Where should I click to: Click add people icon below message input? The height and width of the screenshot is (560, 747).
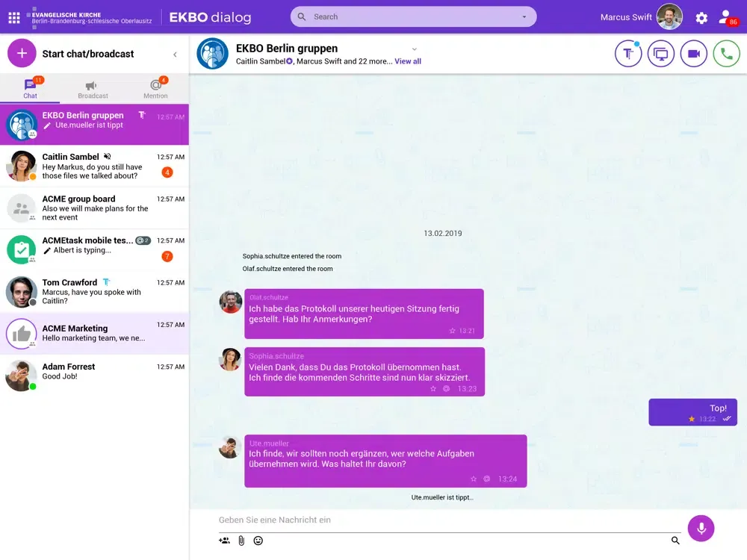point(224,541)
